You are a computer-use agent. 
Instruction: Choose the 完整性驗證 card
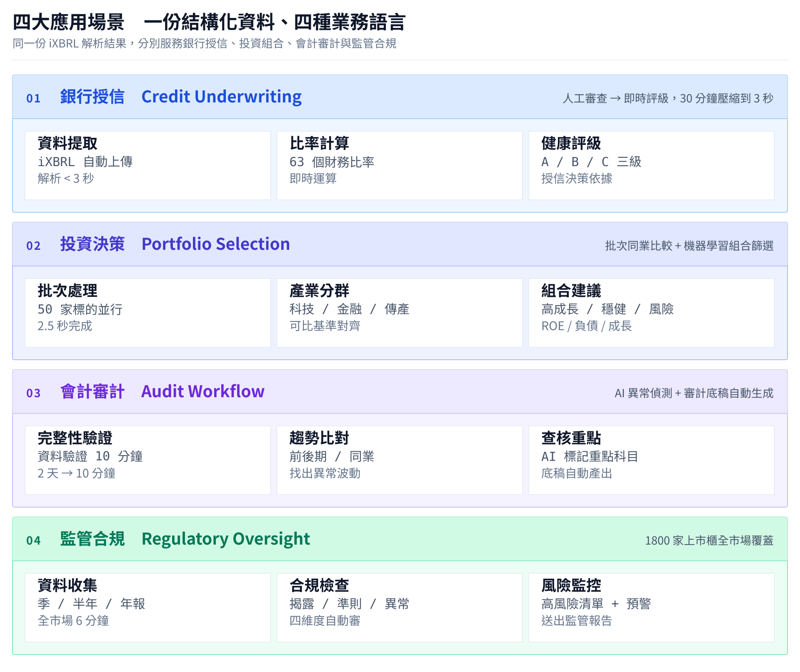(148, 460)
